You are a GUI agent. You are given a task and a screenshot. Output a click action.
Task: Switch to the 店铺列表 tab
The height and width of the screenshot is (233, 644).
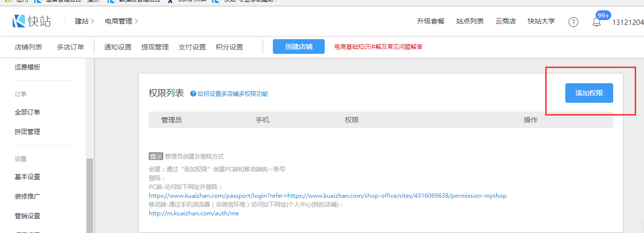[x=28, y=47]
